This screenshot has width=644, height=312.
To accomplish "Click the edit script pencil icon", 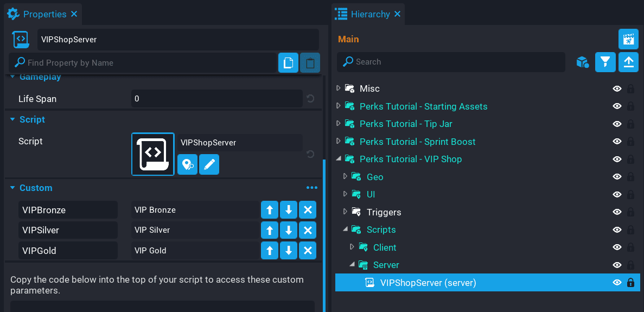I will click(209, 164).
